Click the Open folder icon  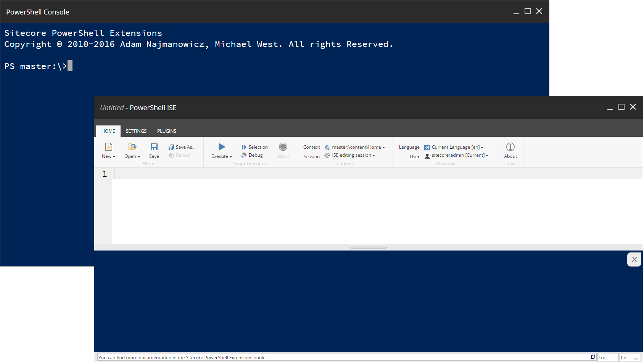point(132,147)
